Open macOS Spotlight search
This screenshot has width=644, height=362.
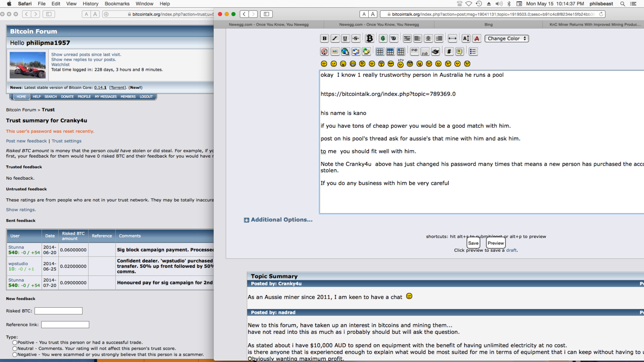click(x=622, y=4)
